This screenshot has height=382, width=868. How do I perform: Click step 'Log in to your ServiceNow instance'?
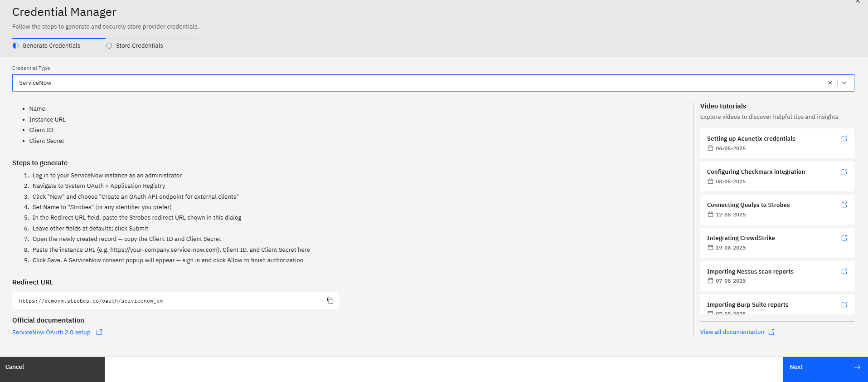point(107,176)
